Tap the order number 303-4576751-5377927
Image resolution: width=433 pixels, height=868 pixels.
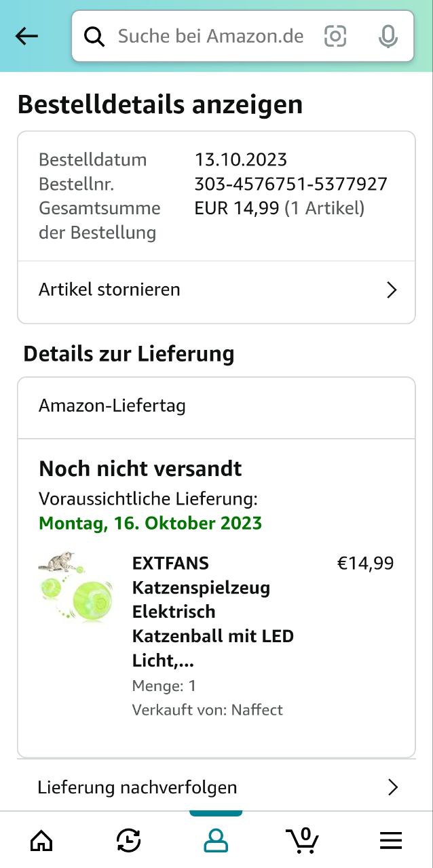click(290, 184)
